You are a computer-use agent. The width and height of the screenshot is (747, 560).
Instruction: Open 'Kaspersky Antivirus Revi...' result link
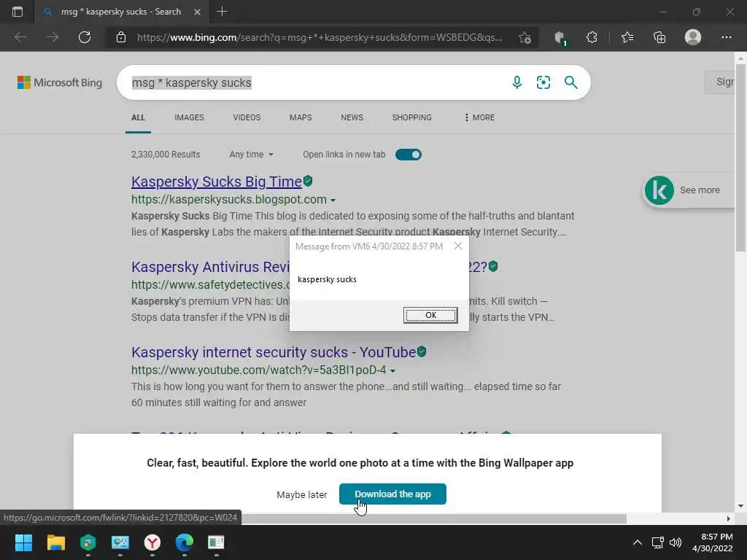click(211, 267)
